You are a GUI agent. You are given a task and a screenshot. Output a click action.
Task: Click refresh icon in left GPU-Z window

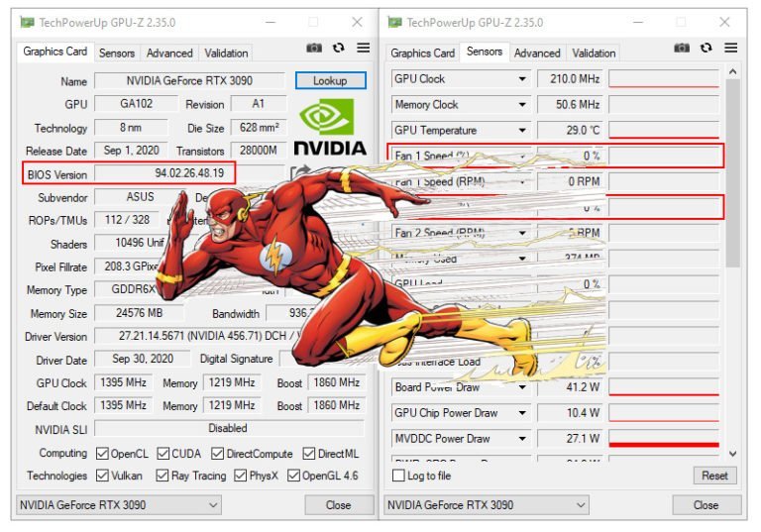click(338, 48)
